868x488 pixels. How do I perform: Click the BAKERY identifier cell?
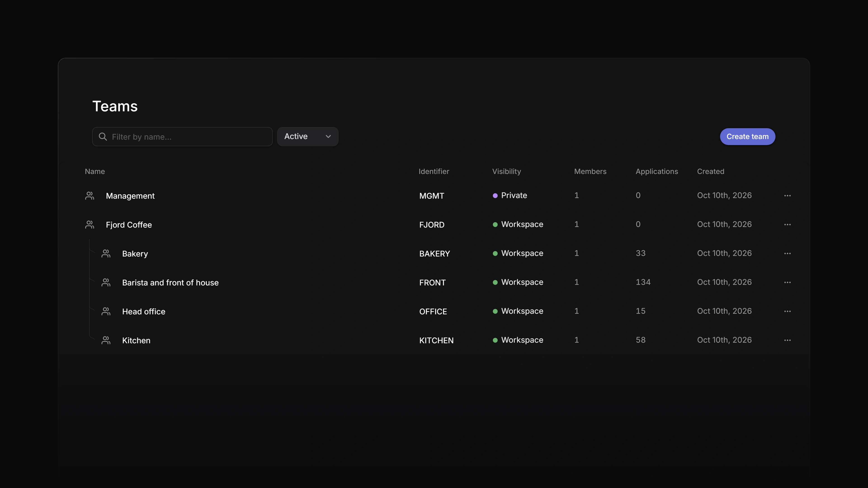point(434,253)
